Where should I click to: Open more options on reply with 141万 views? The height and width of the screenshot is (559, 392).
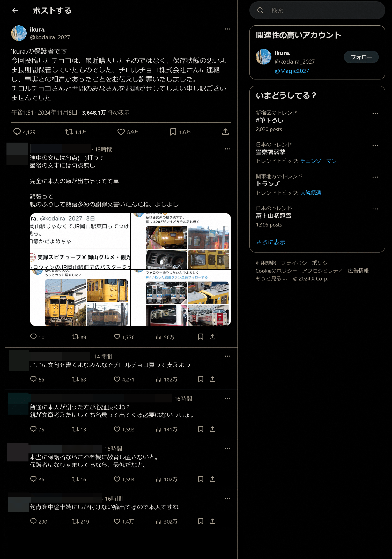[x=227, y=398]
